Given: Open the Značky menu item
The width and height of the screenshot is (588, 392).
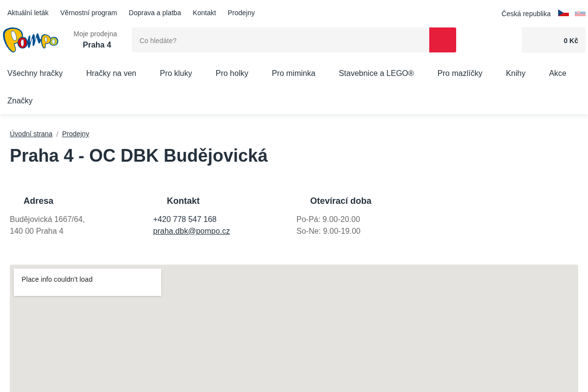Looking at the screenshot, I should coord(20,101).
